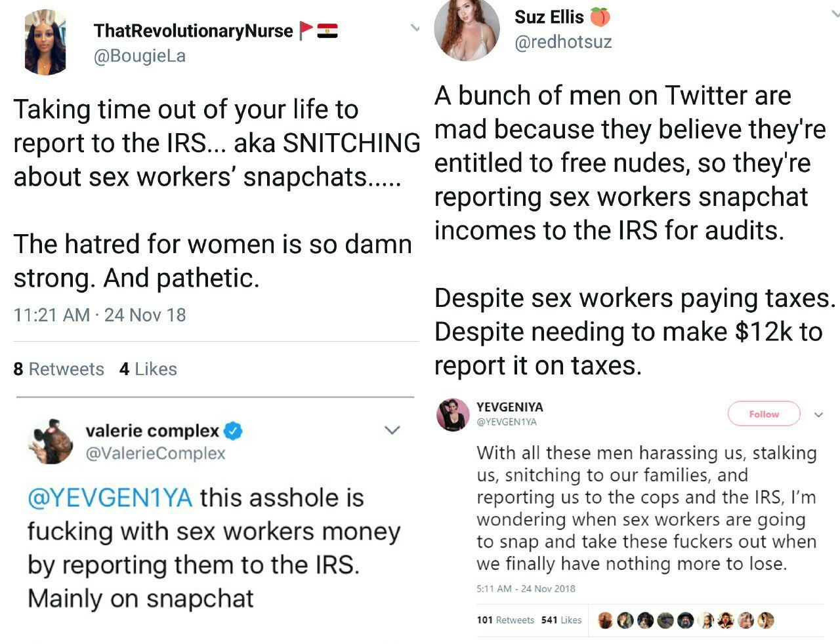Open the @YEVGEN1YA mention in valerie's tweet
Image resolution: width=840 pixels, height=644 pixels.
[x=110, y=498]
